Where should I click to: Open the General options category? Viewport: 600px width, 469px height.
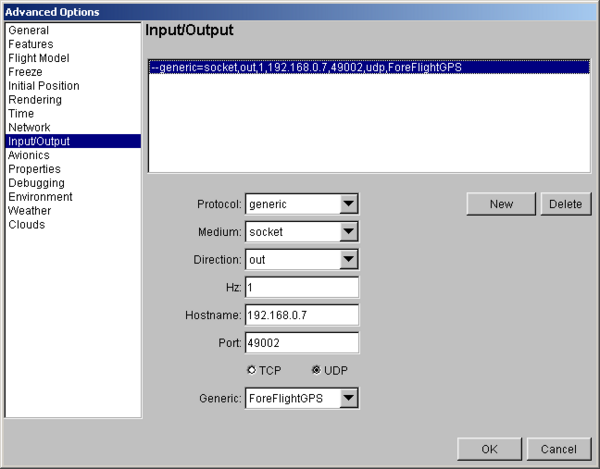pos(28,31)
